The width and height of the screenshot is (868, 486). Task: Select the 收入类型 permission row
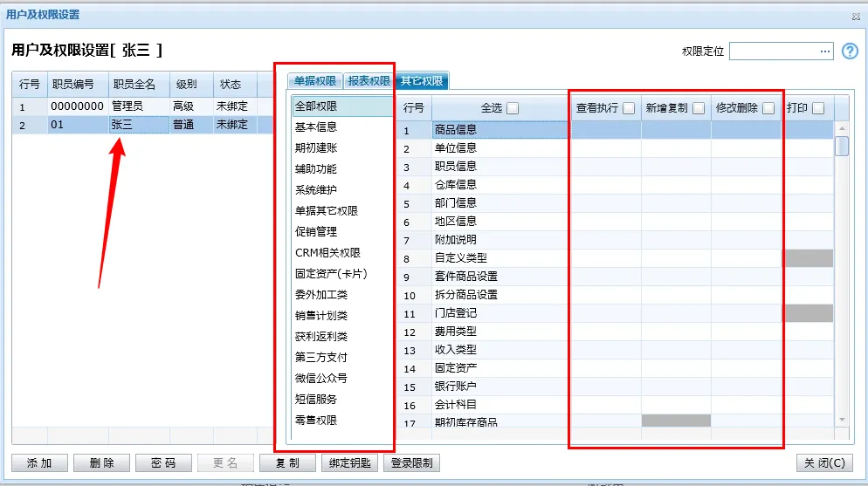(x=615, y=350)
